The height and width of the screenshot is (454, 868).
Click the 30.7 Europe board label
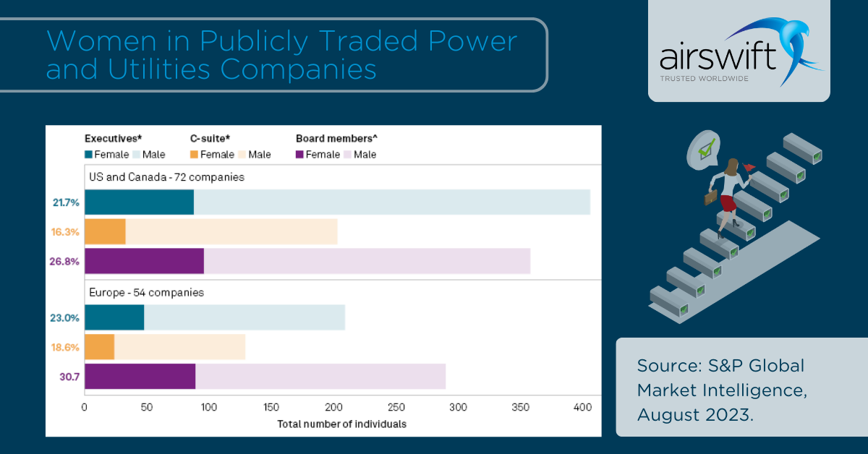[67, 376]
